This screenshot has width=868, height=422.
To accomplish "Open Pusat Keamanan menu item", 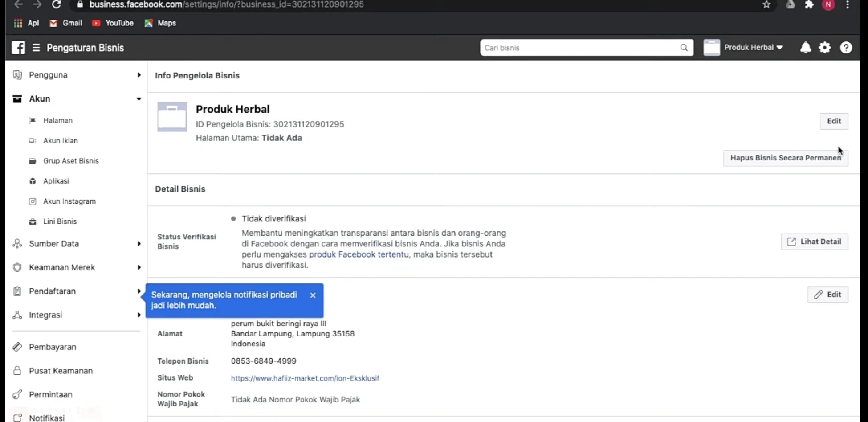I will click(61, 371).
